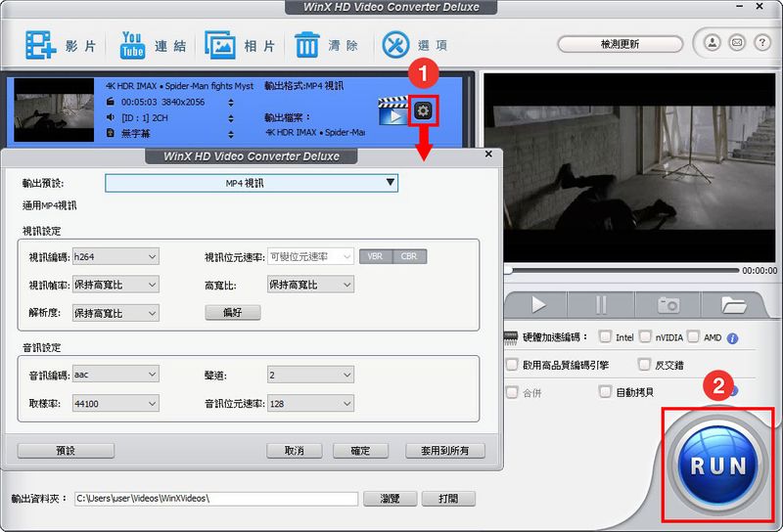Click the output folder path field
The image size is (783, 532).
click(216, 498)
